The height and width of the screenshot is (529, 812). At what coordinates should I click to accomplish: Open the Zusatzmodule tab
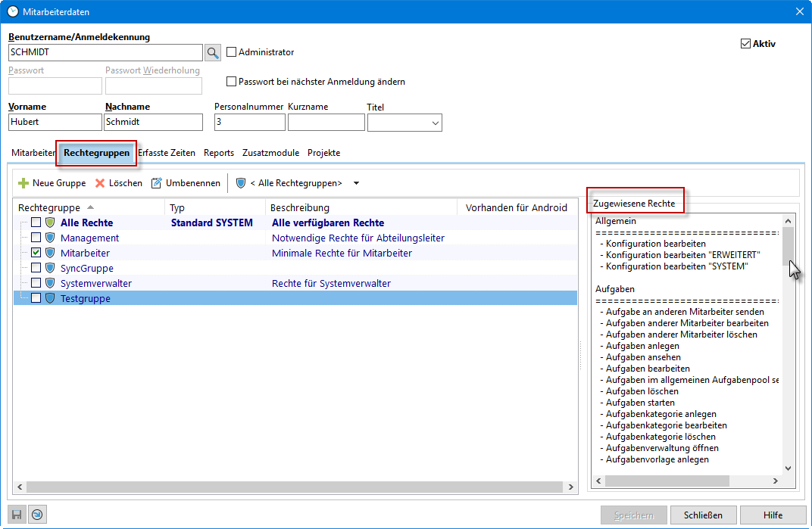[x=270, y=153]
